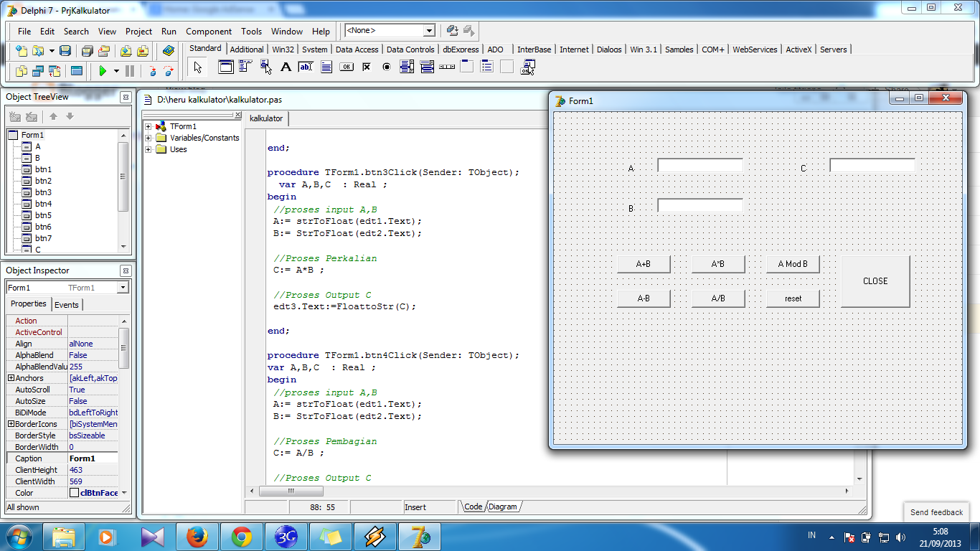Click the reset button on Form1
Screen dimensions: 980x551
(x=793, y=298)
